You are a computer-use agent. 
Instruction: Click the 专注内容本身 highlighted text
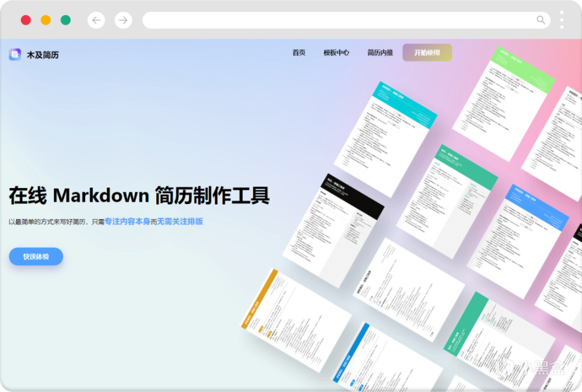click(128, 221)
